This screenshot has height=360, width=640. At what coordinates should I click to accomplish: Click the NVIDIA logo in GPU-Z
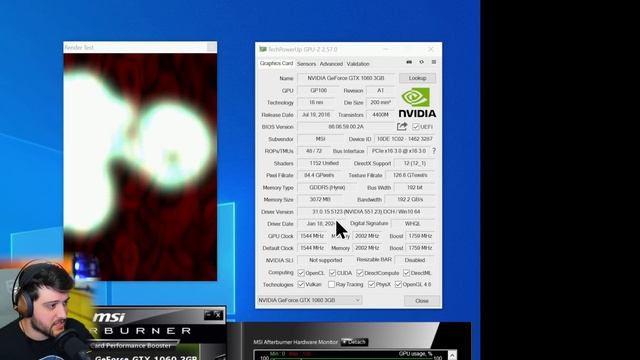[417, 103]
